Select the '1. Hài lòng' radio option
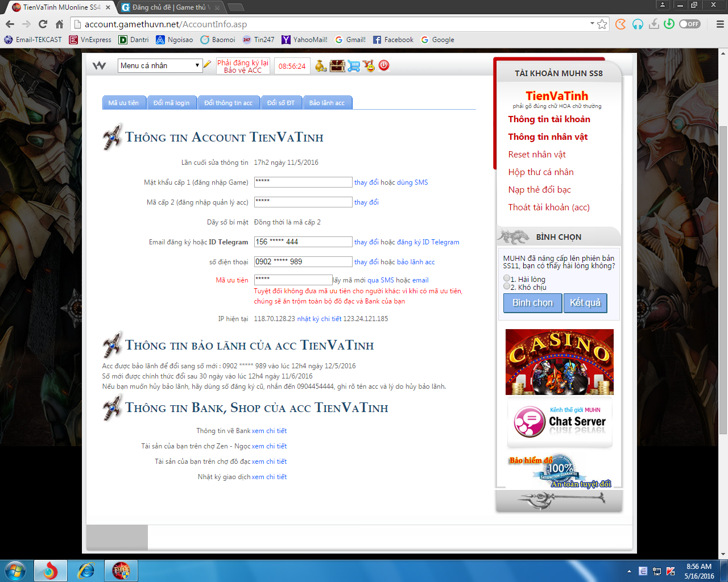The height and width of the screenshot is (582, 728). (507, 278)
